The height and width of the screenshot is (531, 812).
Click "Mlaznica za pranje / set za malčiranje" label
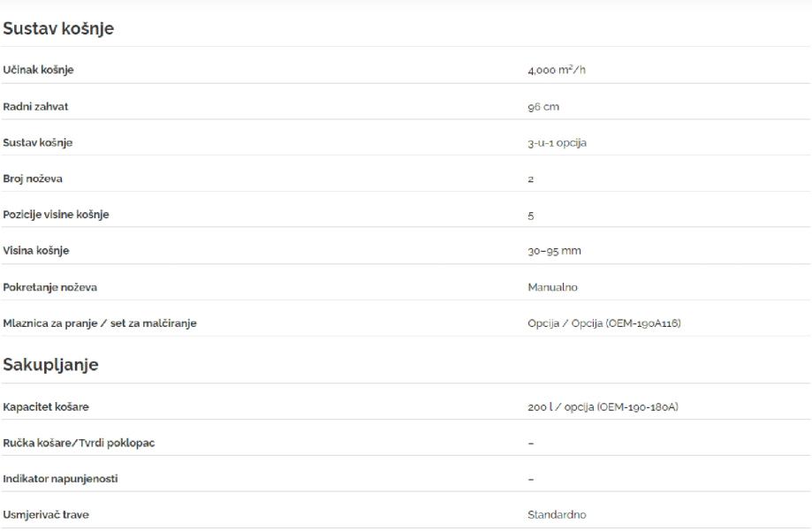[x=100, y=323]
